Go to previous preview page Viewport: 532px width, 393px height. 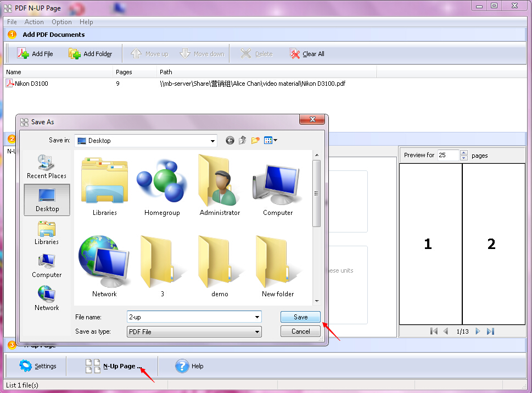pos(446,331)
